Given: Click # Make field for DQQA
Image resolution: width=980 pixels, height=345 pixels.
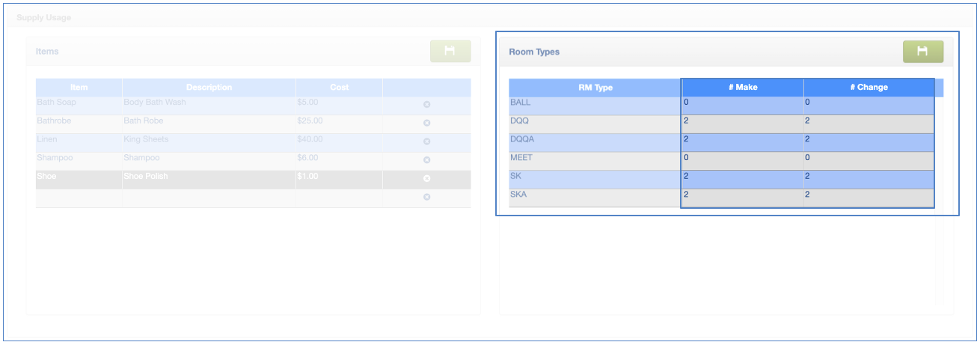Looking at the screenshot, I should click(742, 143).
